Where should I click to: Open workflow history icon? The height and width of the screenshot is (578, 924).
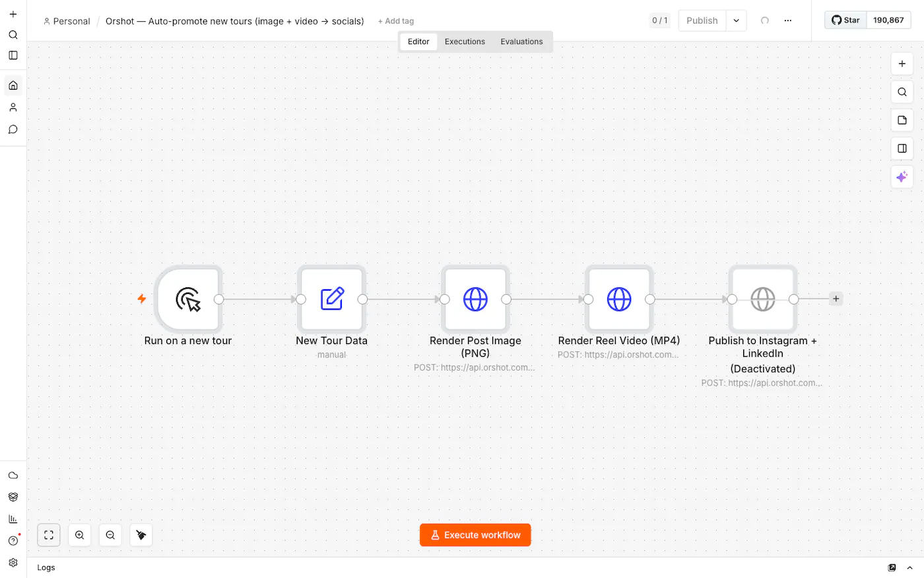(765, 20)
